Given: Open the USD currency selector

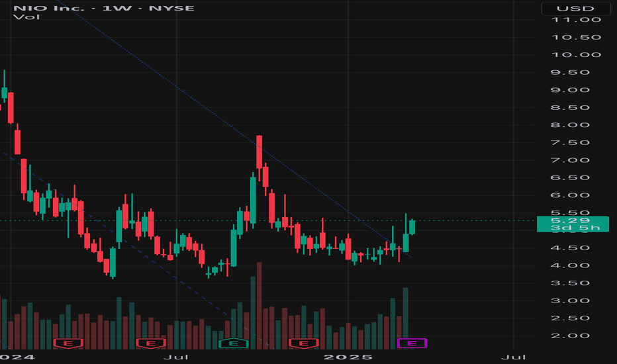Looking at the screenshot, I should [x=576, y=9].
